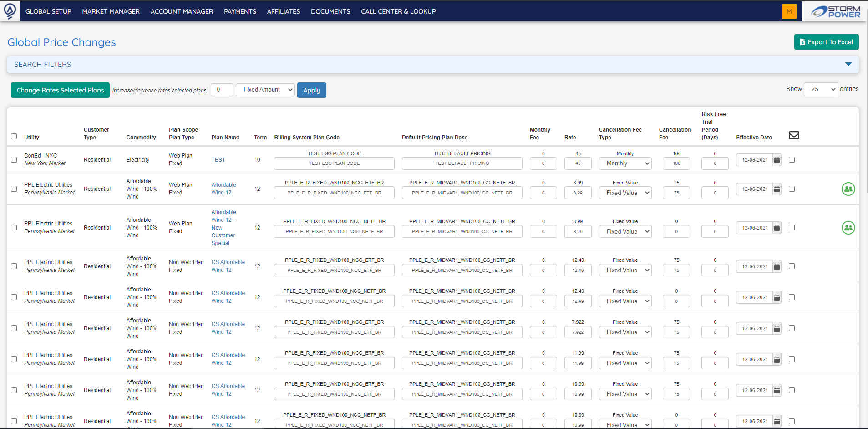Edit the rate field showing 45
This screenshot has width=868, height=429.
578,163
